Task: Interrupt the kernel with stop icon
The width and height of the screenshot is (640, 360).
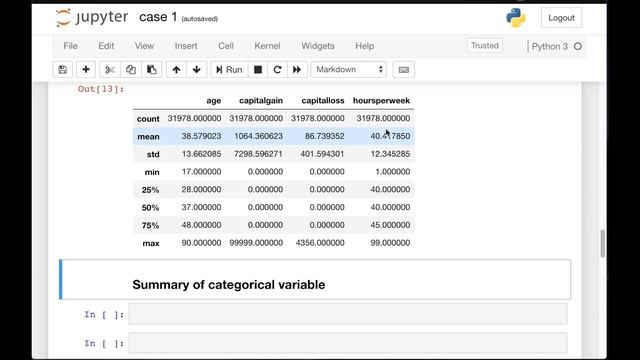Action: tap(258, 70)
